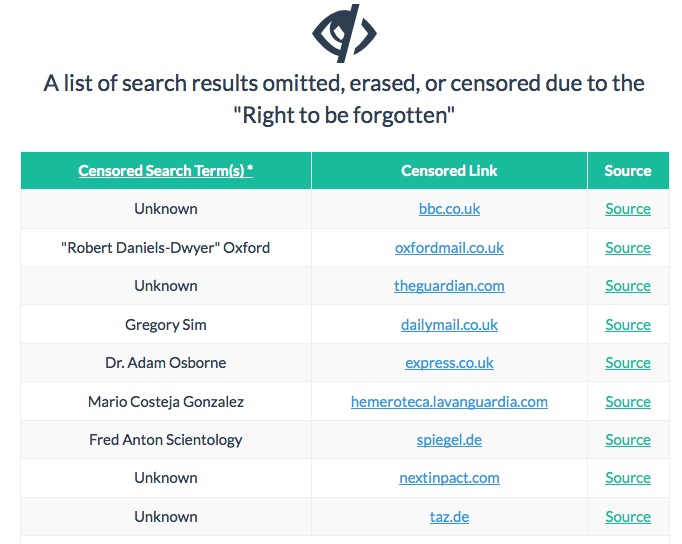
Task: Open Source link for theguardian.com row
Action: point(628,286)
